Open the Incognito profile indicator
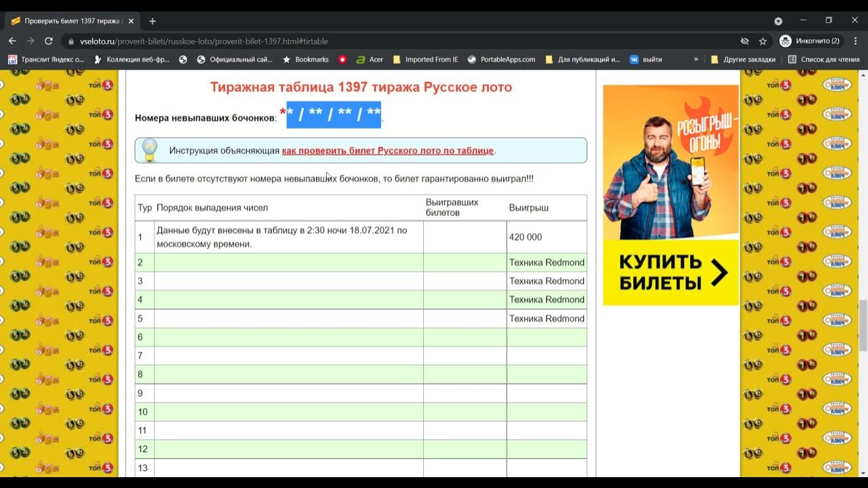This screenshot has width=868, height=488. click(x=811, y=41)
